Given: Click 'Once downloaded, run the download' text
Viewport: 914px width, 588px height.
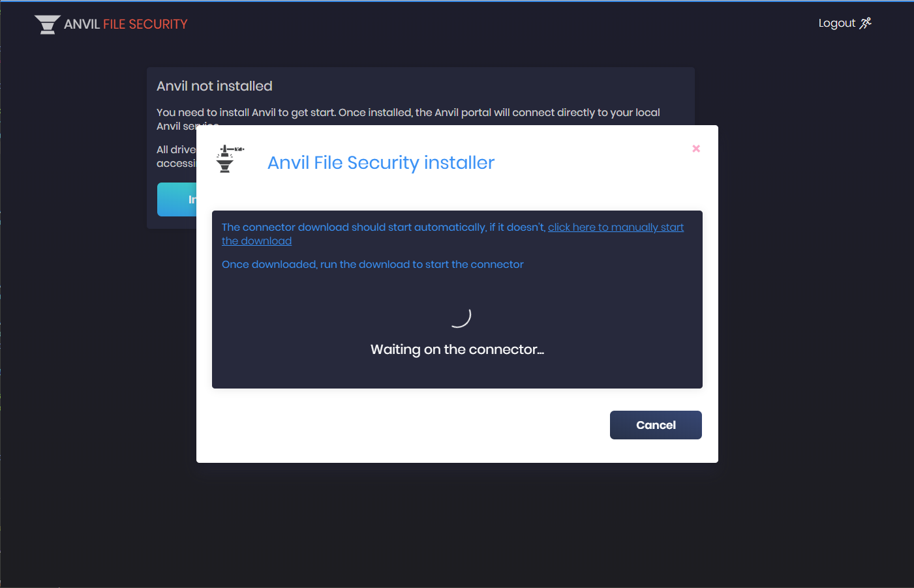Looking at the screenshot, I should click(x=373, y=264).
